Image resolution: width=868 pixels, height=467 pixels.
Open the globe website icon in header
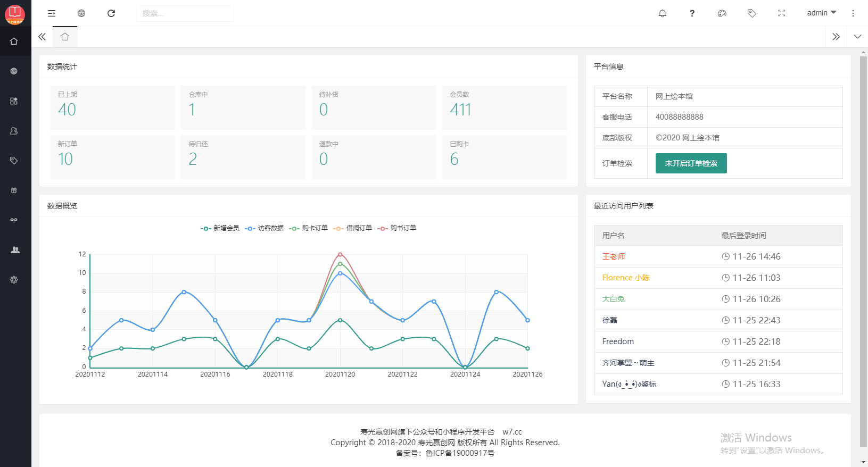81,13
